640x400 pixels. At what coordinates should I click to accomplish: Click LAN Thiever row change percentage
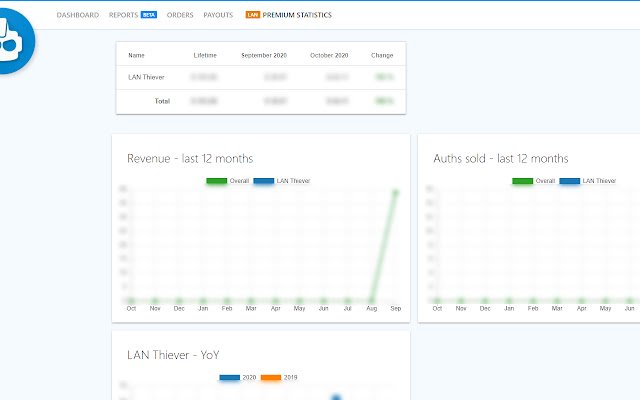point(384,77)
